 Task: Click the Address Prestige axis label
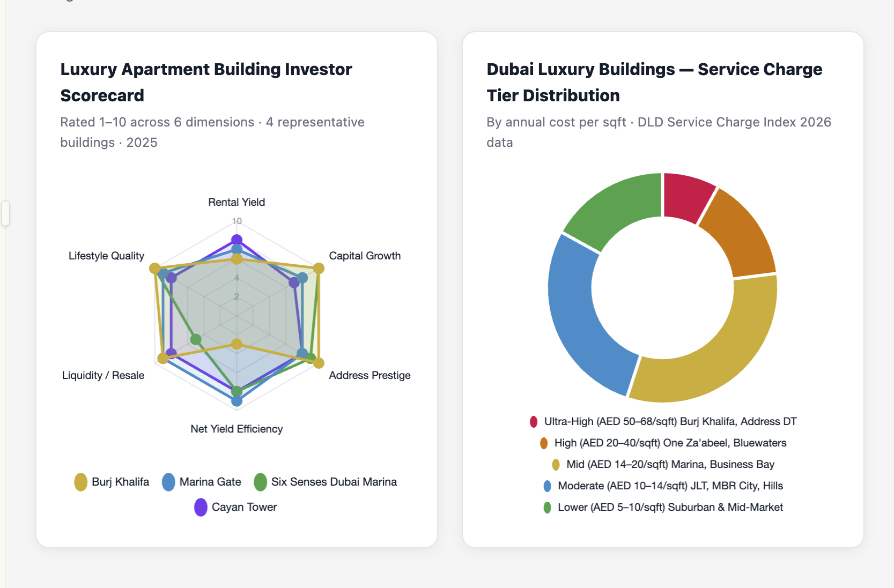point(370,375)
